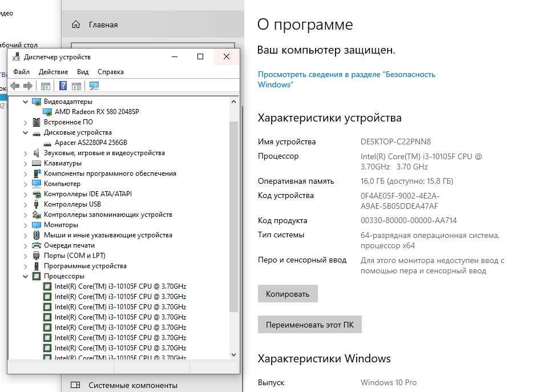The image size is (537, 392).
Task: Select the Apacer AS2280P4 disk icon
Action: click(x=47, y=143)
